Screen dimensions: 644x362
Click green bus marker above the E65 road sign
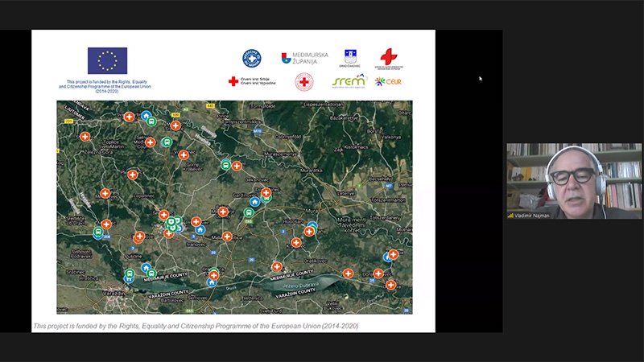(249, 212)
